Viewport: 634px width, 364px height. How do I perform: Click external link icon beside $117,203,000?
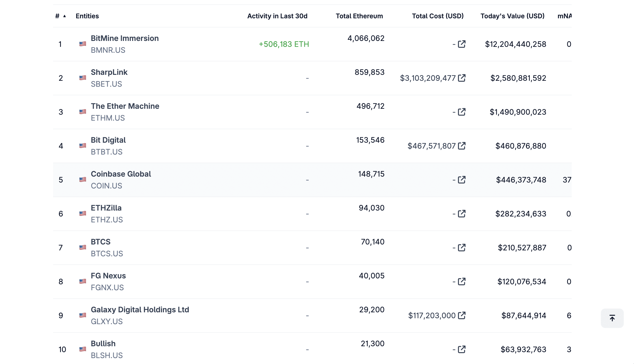[462, 315]
